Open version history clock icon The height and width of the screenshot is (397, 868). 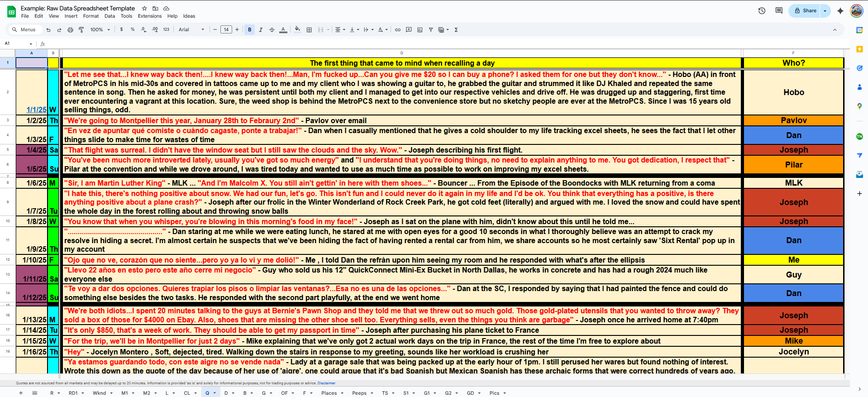762,11
